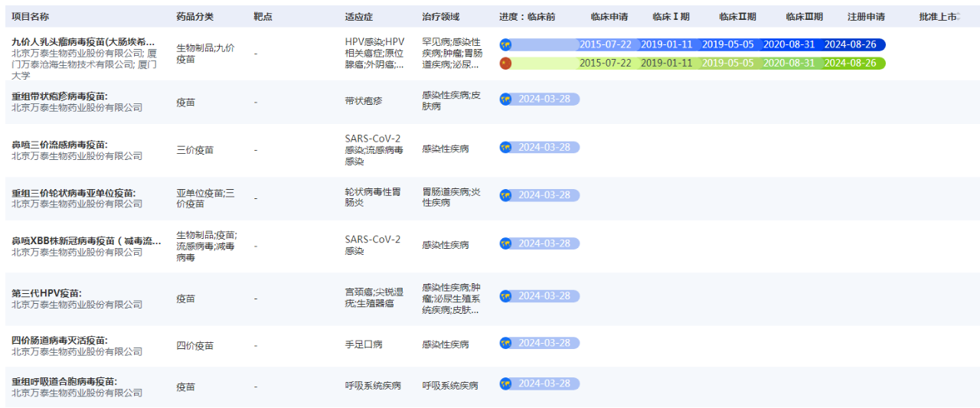Click the 药品分类 column header
980x408 pixels.
195,16
